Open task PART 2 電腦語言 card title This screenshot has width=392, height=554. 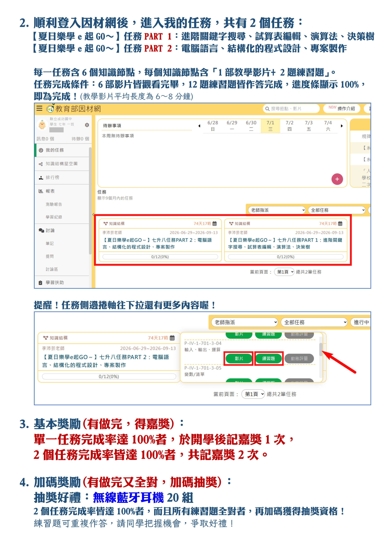[x=157, y=244]
